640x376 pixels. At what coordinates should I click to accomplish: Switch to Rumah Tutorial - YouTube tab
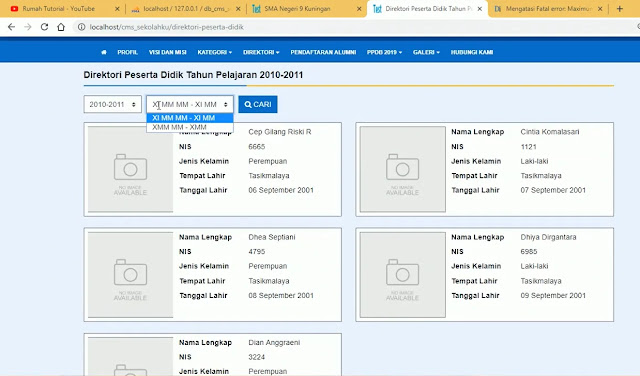click(x=59, y=9)
